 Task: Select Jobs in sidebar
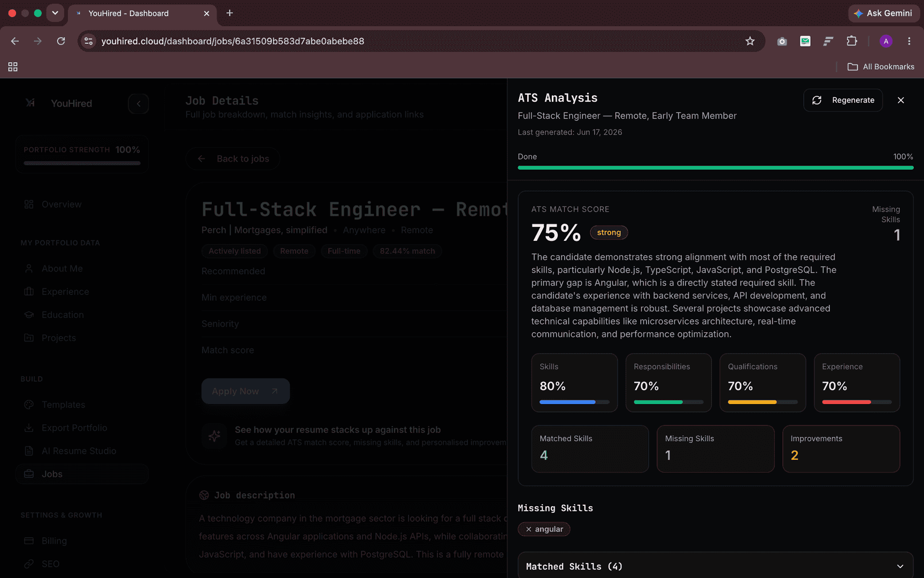[82, 474]
